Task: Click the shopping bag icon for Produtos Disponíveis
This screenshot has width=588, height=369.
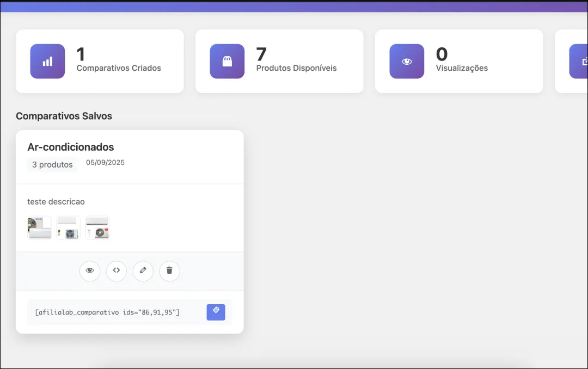Action: pos(227,61)
